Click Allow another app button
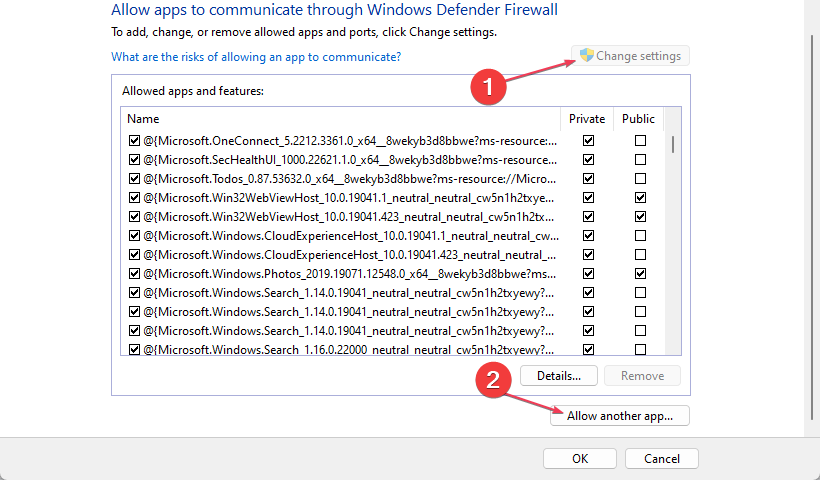Viewport: 820px width, 480px height. (x=620, y=416)
